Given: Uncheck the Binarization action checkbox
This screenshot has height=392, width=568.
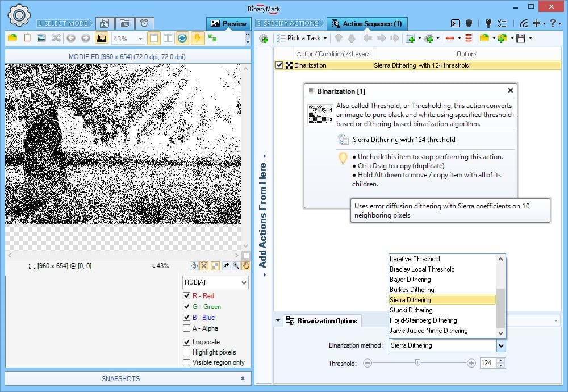Looking at the screenshot, I should point(279,65).
